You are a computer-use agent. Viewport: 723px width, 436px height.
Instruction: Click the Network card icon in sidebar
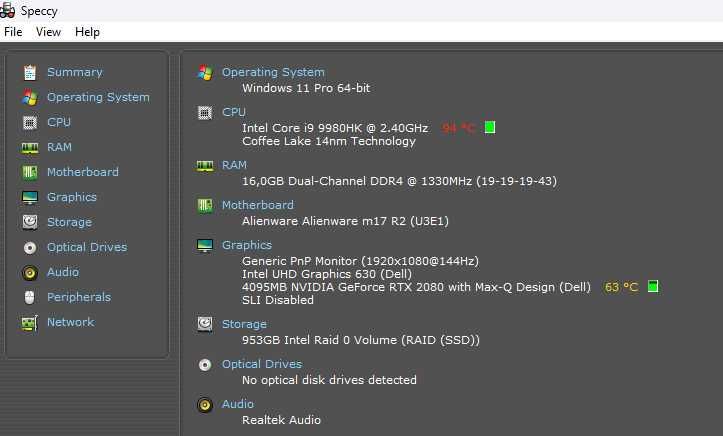point(30,323)
